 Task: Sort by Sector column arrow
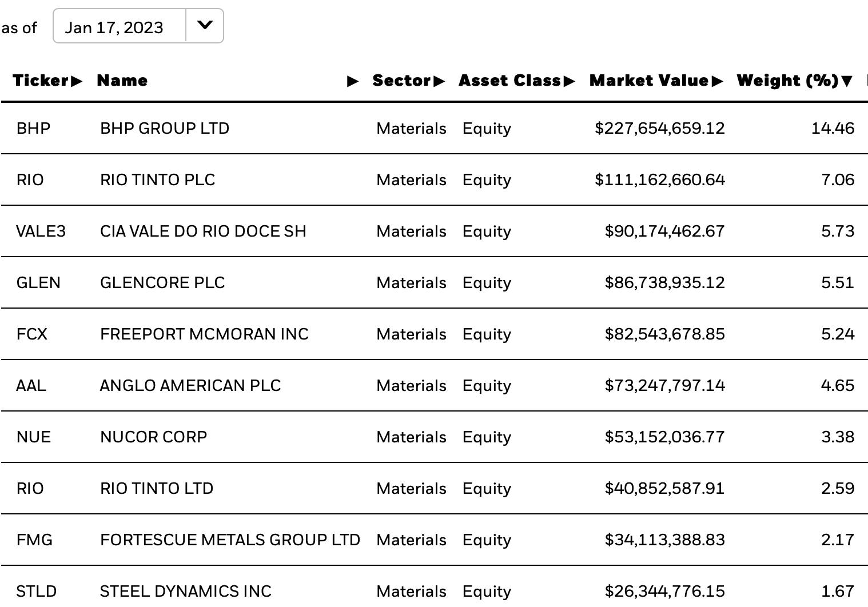pyautogui.click(x=439, y=81)
